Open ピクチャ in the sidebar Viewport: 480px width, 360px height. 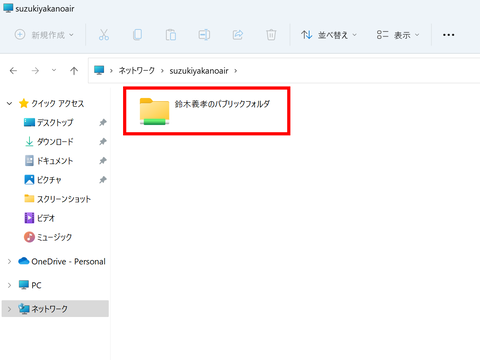(43, 180)
